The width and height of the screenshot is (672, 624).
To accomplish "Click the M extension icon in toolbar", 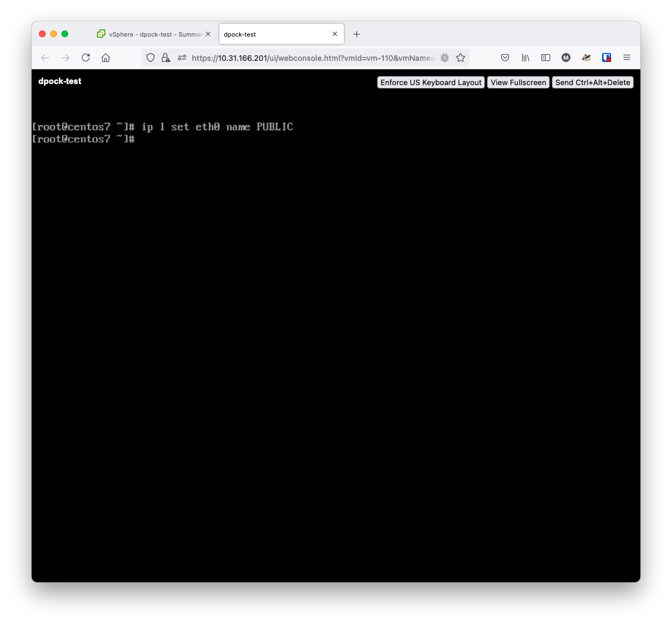I will (565, 57).
